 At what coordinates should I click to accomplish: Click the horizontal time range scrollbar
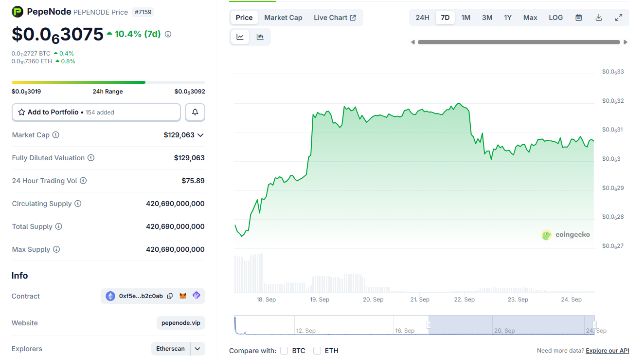coord(519,42)
